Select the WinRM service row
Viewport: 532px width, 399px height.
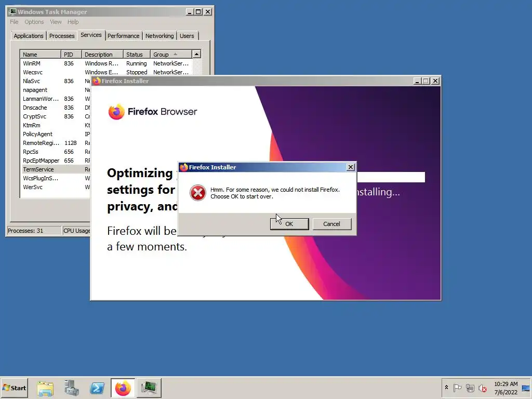point(106,63)
